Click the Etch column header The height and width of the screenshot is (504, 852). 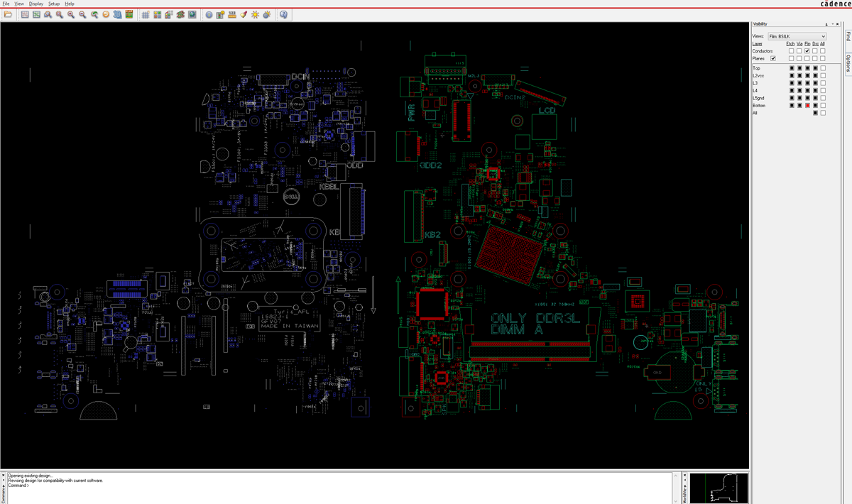790,44
